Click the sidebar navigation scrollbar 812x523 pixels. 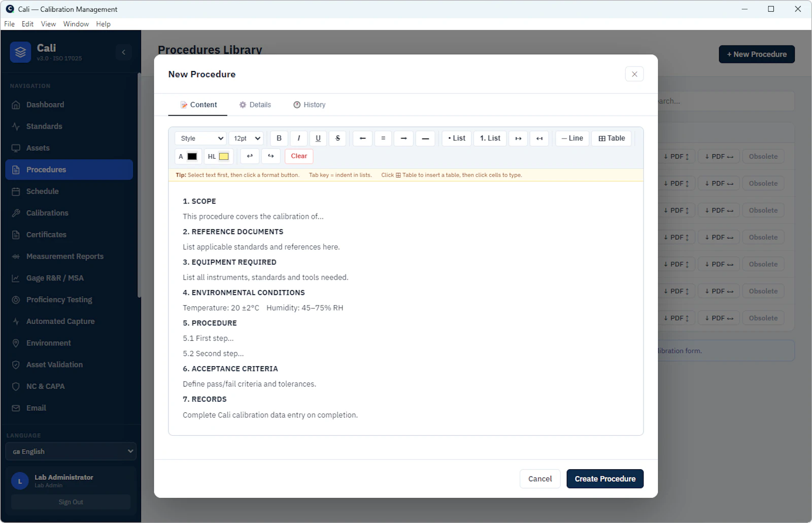click(139, 185)
